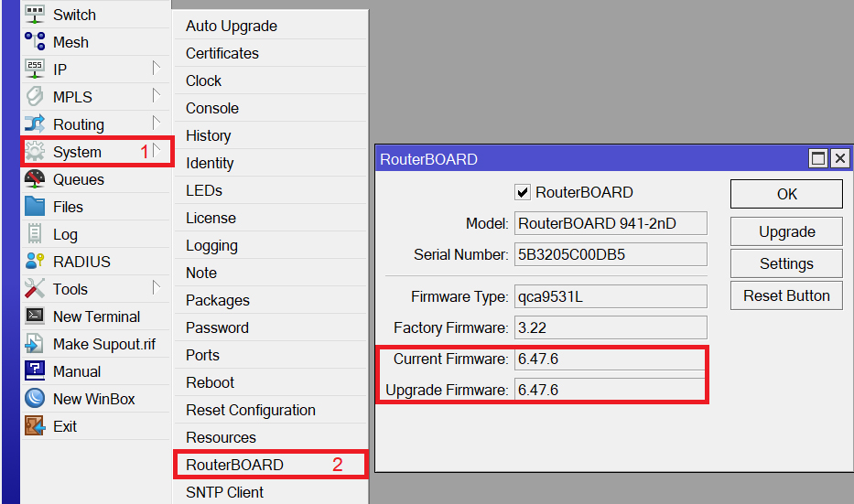The image size is (854, 504).
Task: Click the Log notepad icon
Action: click(x=35, y=234)
